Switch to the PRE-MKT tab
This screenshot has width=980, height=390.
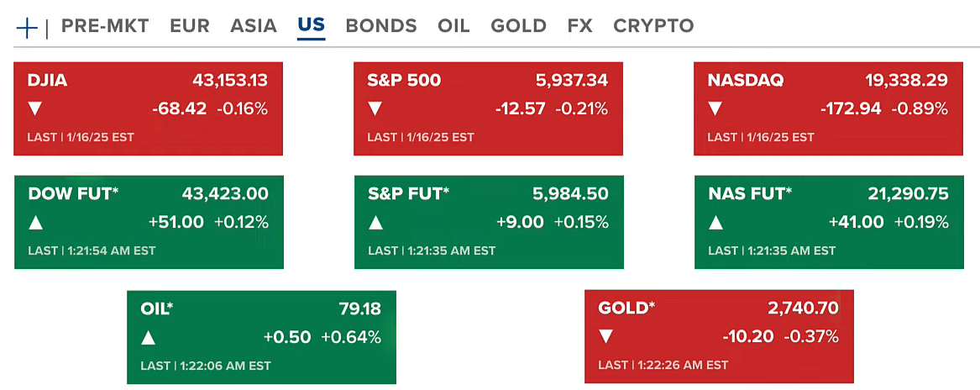click(105, 26)
